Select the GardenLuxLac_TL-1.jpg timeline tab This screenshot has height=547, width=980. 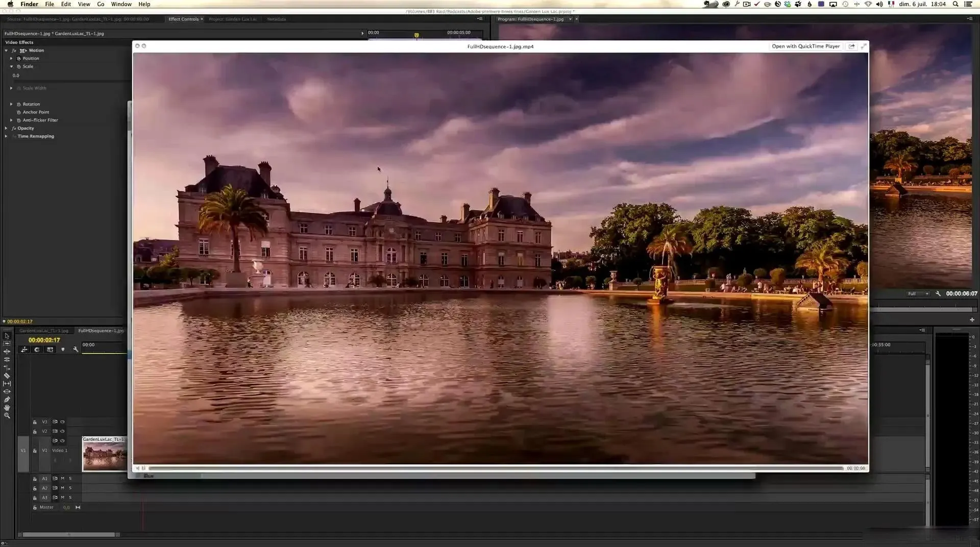(x=44, y=331)
